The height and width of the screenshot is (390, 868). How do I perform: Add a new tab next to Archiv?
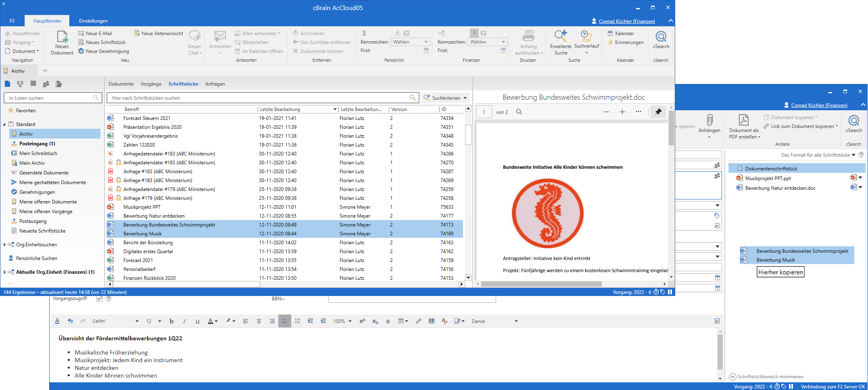coord(45,71)
